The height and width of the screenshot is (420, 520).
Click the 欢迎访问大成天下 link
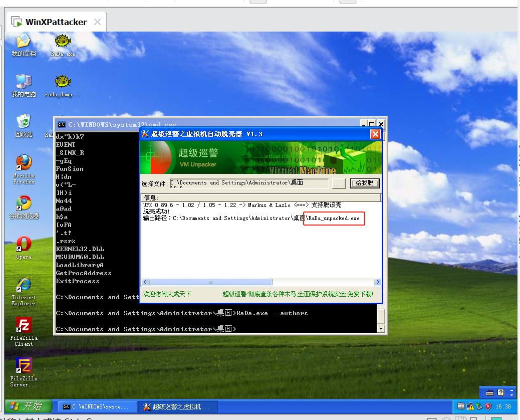coord(167,294)
